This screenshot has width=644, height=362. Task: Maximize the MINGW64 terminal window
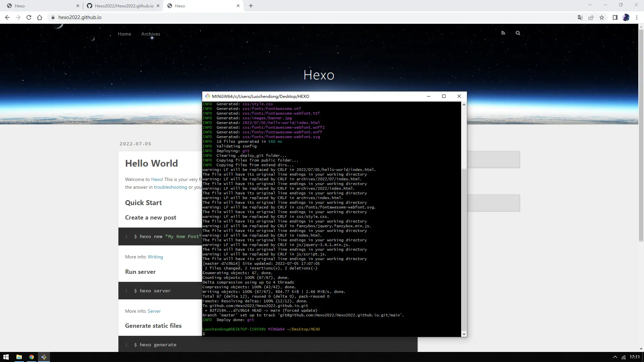click(444, 96)
